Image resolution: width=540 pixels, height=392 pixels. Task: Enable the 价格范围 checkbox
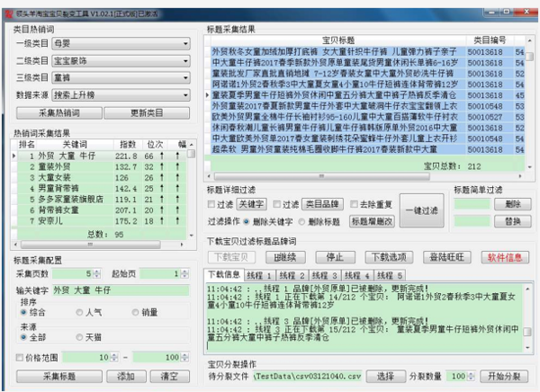pos(20,358)
